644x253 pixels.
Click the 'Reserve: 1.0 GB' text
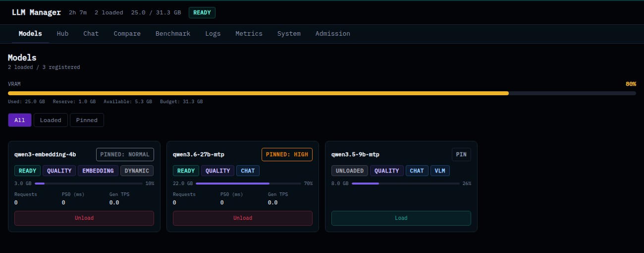[x=74, y=101]
